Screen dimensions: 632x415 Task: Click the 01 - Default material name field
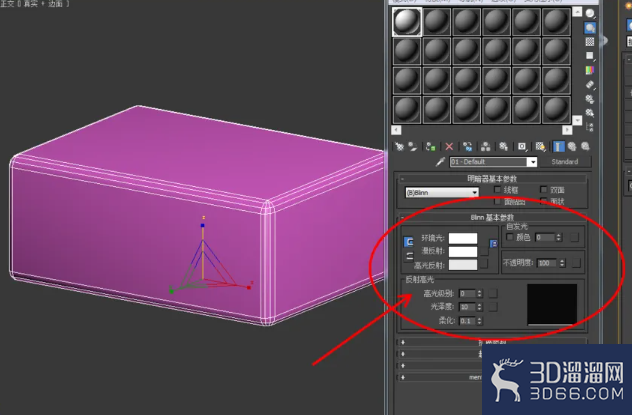pyautogui.click(x=489, y=162)
